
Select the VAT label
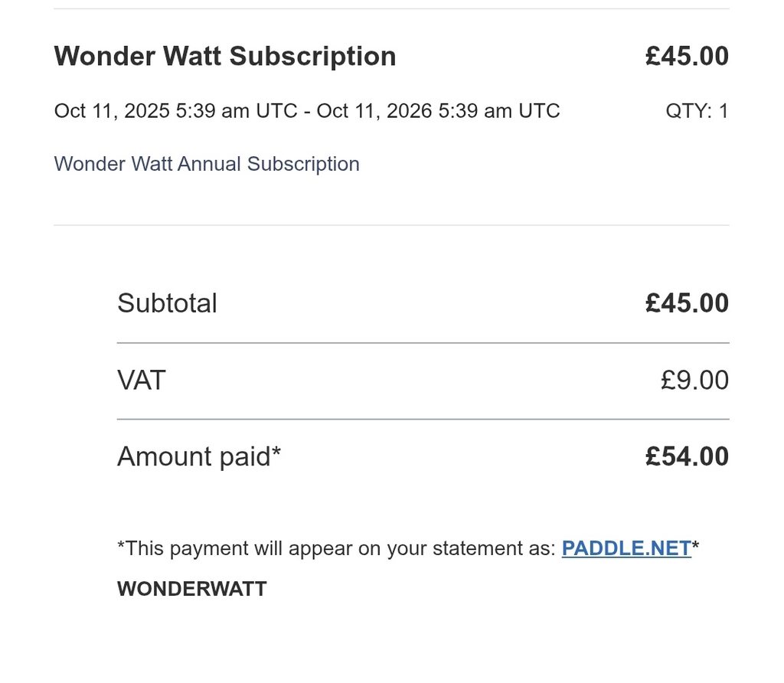pos(141,381)
